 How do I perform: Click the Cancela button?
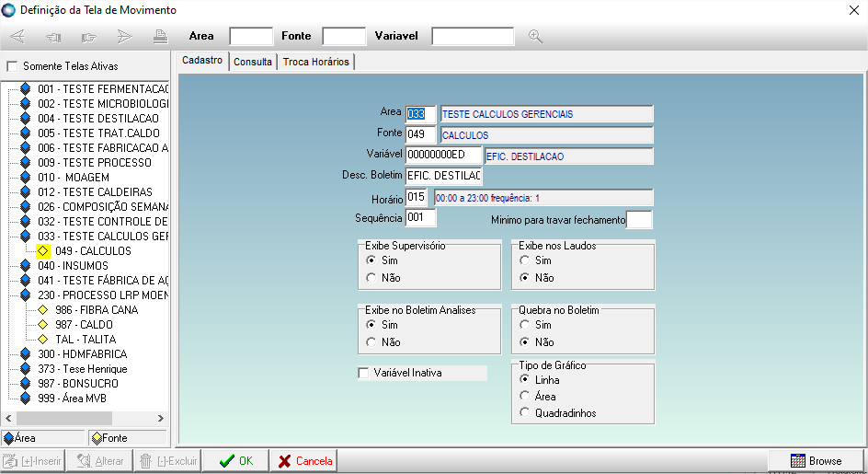(304, 461)
